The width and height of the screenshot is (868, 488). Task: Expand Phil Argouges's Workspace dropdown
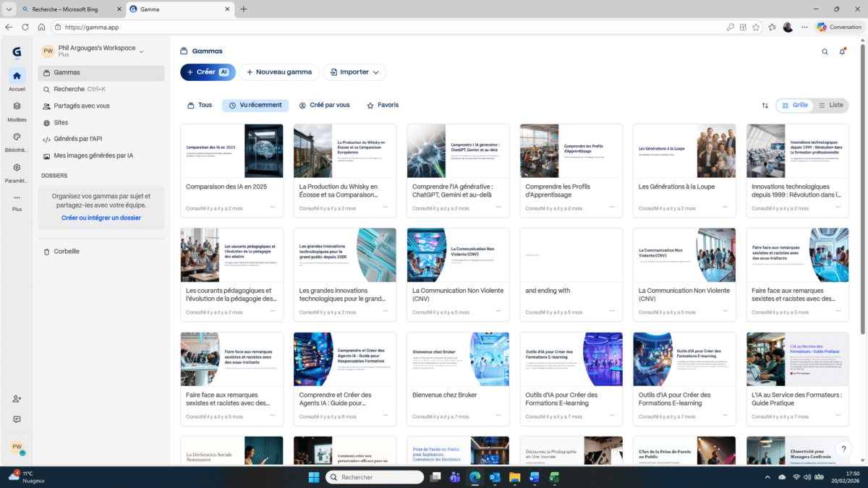142,51
